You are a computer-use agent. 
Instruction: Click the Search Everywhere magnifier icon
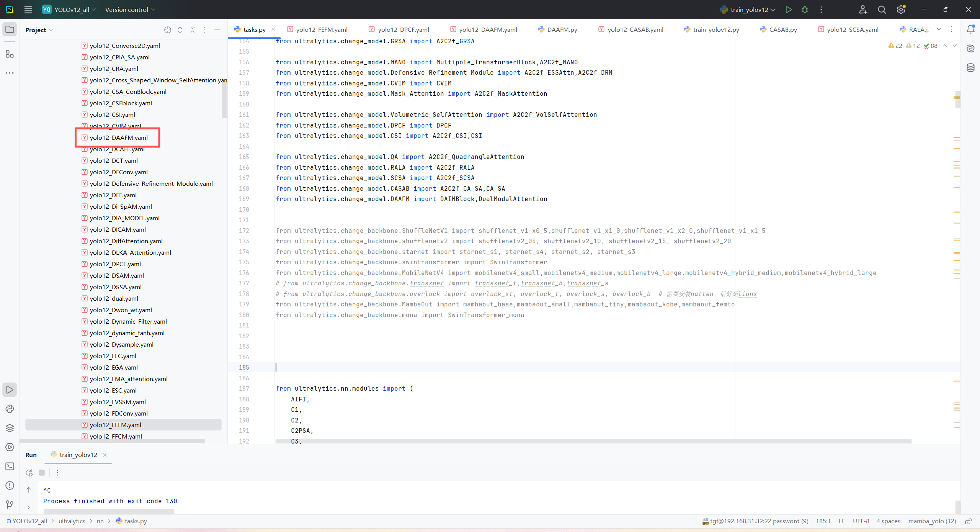coord(882,10)
